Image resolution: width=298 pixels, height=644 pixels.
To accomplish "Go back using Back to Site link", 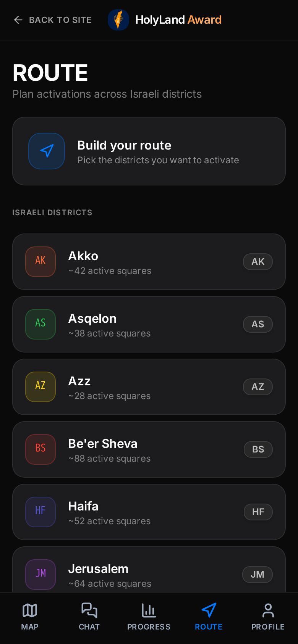I will coord(52,20).
